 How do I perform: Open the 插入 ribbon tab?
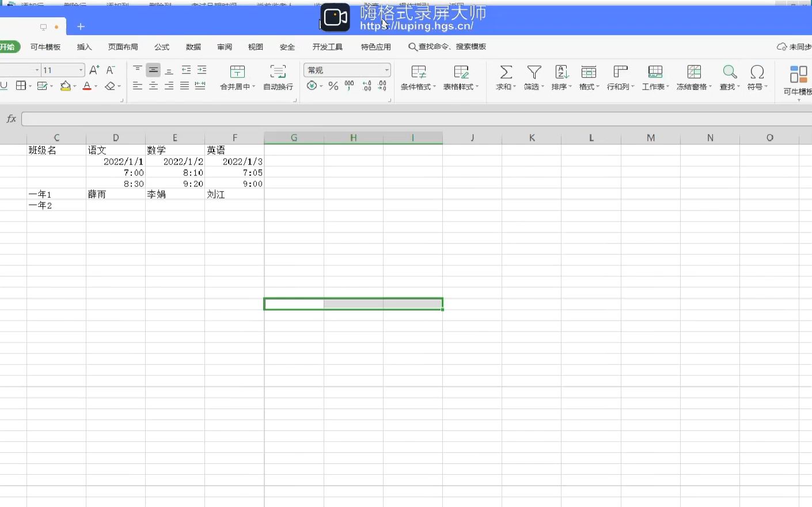click(x=85, y=47)
